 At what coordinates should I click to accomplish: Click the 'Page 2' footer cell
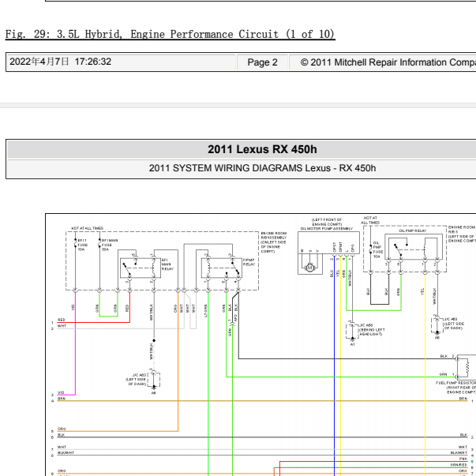tap(262, 62)
